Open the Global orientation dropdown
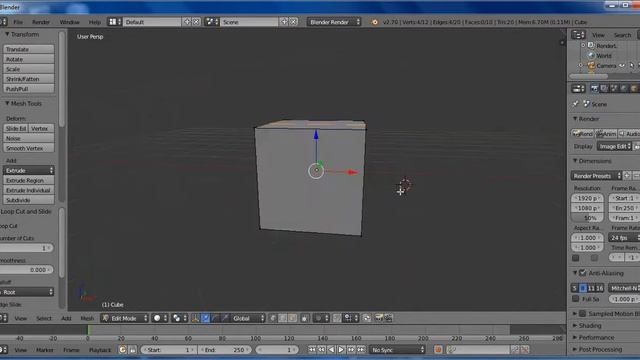This screenshot has height=360, width=640. [248, 318]
